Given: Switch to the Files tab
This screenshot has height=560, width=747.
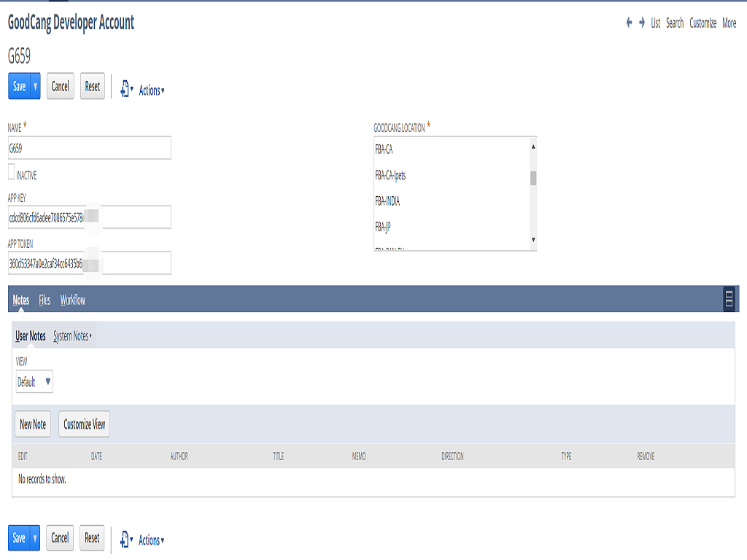Looking at the screenshot, I should 44,300.
